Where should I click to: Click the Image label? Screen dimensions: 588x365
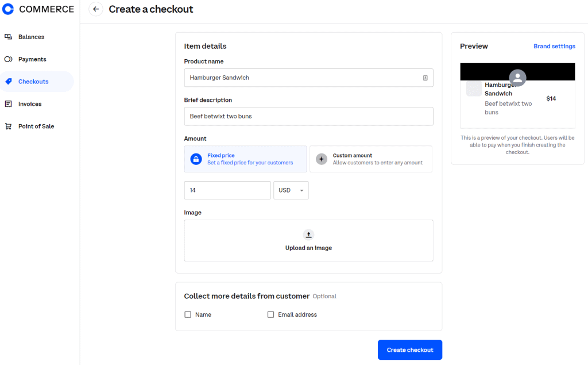point(193,213)
